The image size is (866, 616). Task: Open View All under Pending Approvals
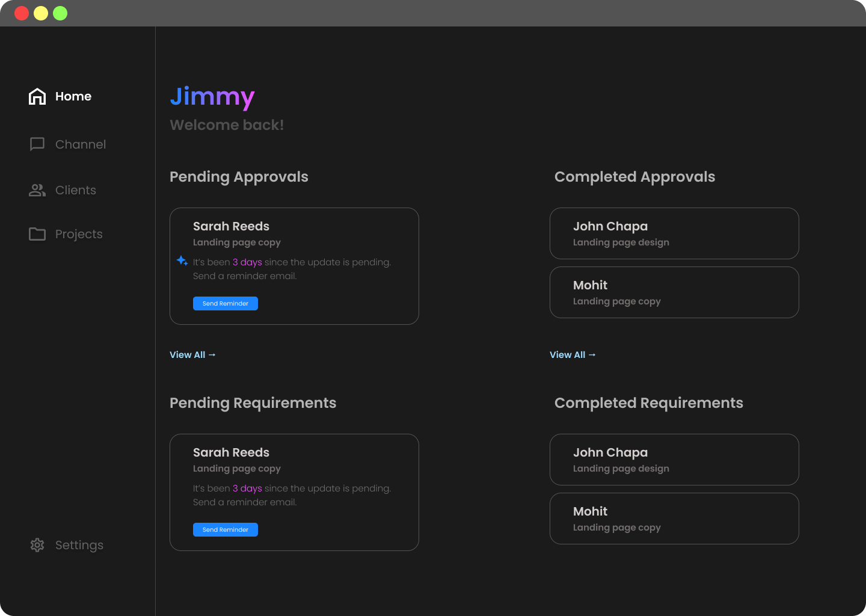coord(188,354)
